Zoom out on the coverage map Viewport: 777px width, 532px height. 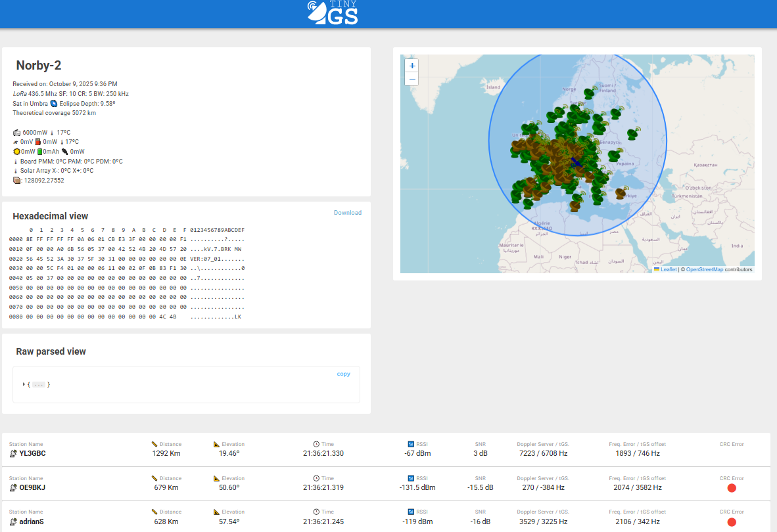(x=412, y=79)
